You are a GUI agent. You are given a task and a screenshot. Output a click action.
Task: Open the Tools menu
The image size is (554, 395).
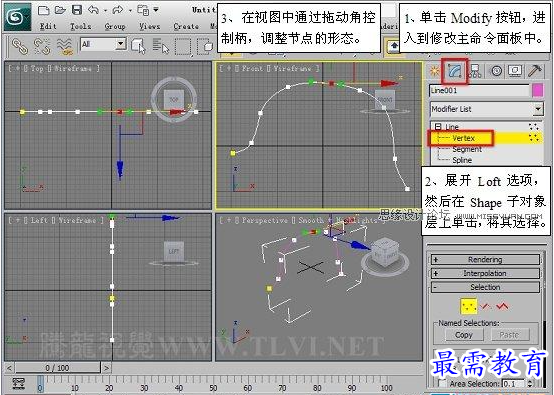click(80, 26)
